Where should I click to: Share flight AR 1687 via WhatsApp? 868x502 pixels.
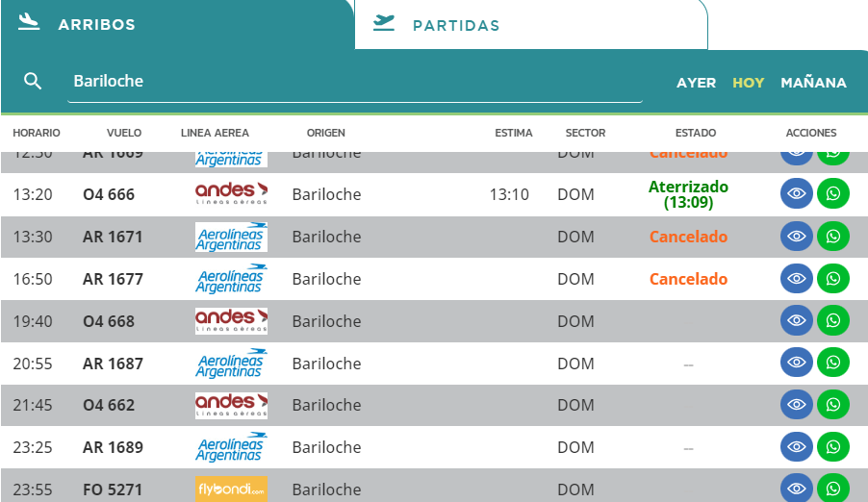pos(832,364)
